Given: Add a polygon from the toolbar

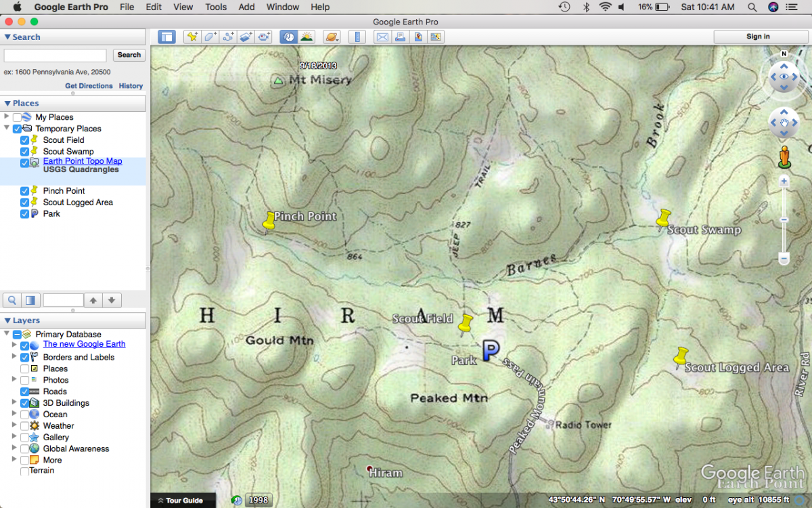Looking at the screenshot, I should pyautogui.click(x=210, y=37).
